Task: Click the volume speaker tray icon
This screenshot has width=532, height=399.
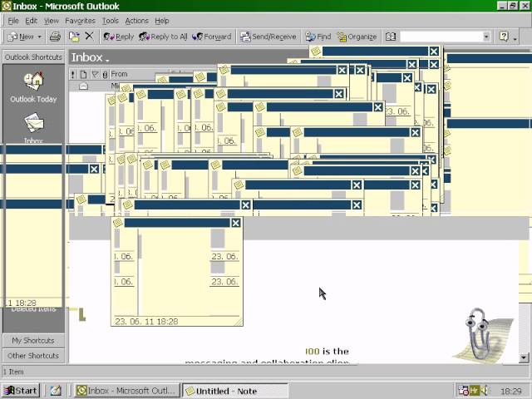Action: [485, 391]
